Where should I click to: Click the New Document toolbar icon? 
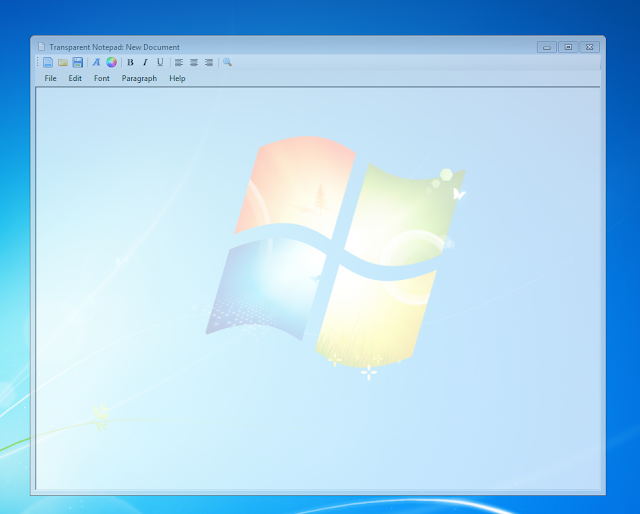(48, 62)
